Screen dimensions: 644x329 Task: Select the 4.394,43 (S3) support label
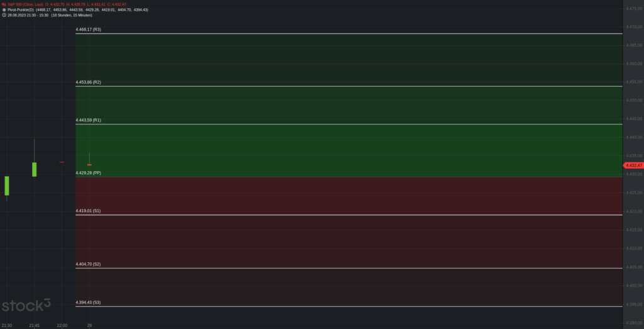click(88, 303)
